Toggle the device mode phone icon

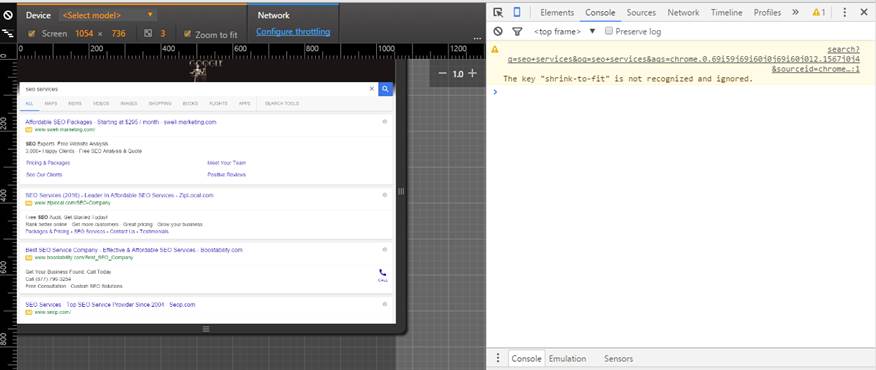(517, 12)
